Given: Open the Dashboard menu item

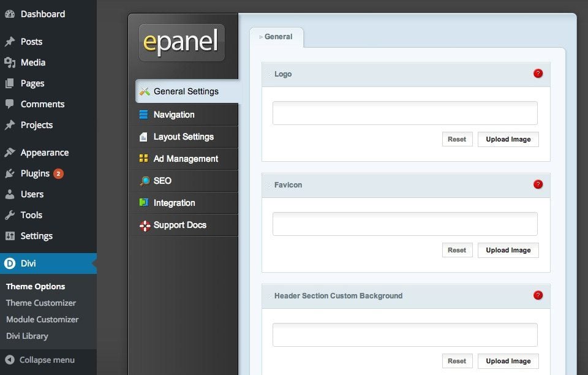Looking at the screenshot, I should coord(48,14).
